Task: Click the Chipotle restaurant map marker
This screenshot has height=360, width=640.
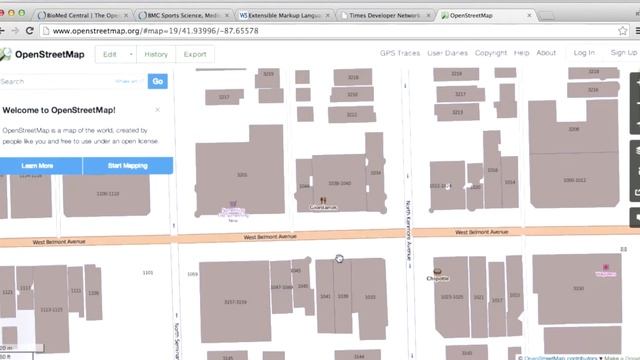Action: pyautogui.click(x=437, y=271)
